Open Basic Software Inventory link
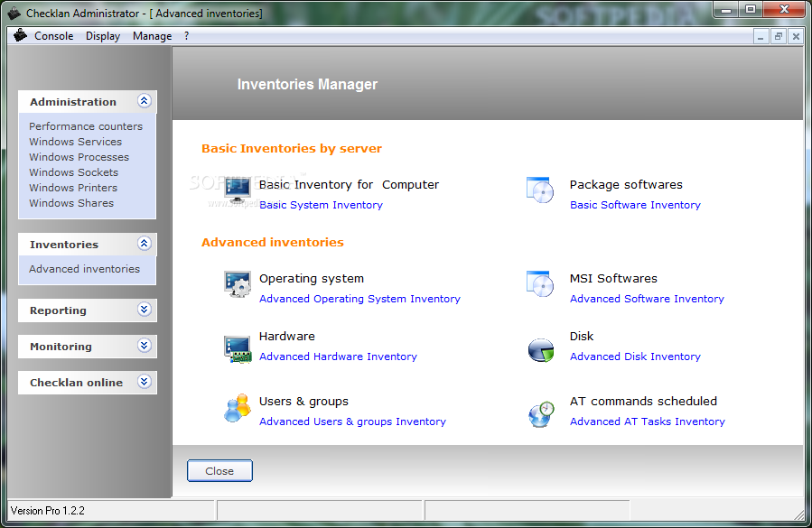 point(635,205)
